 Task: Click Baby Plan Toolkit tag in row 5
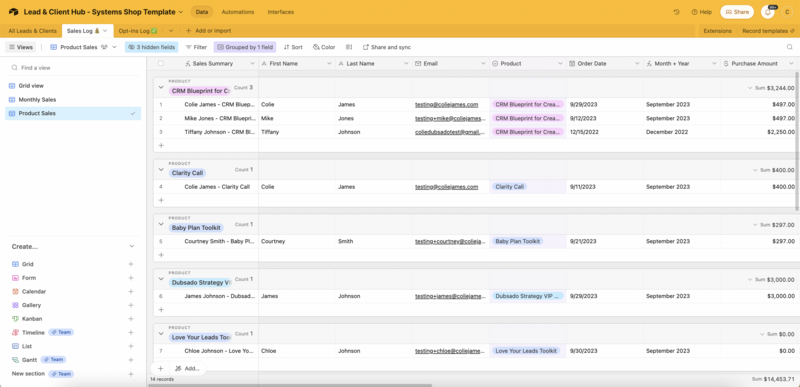click(x=517, y=241)
